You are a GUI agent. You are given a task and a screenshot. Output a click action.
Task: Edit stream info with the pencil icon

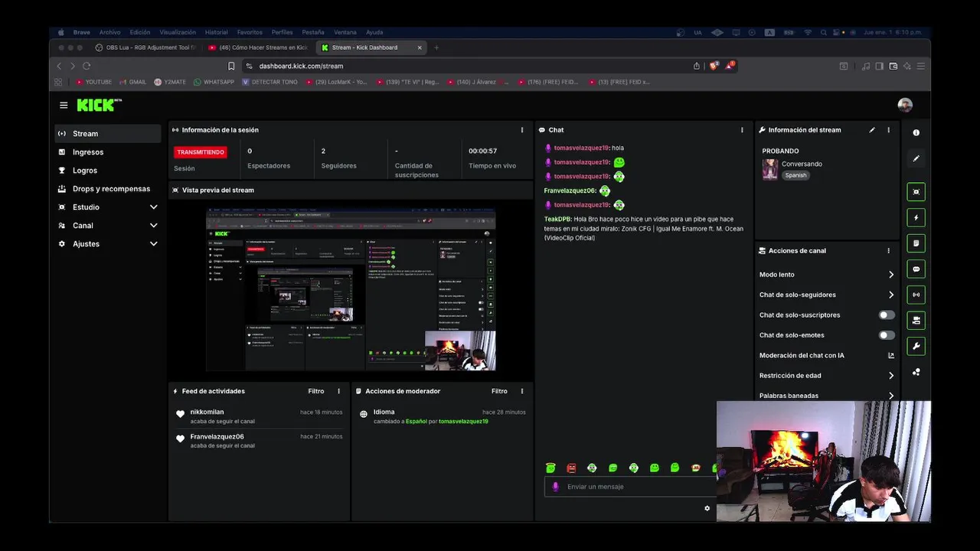872,130
